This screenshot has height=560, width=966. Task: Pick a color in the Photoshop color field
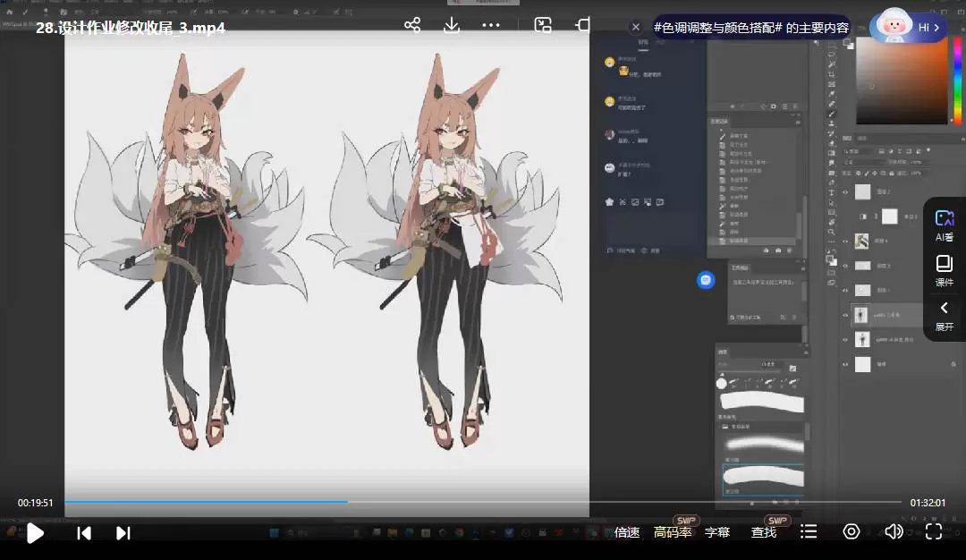pyautogui.click(x=902, y=81)
